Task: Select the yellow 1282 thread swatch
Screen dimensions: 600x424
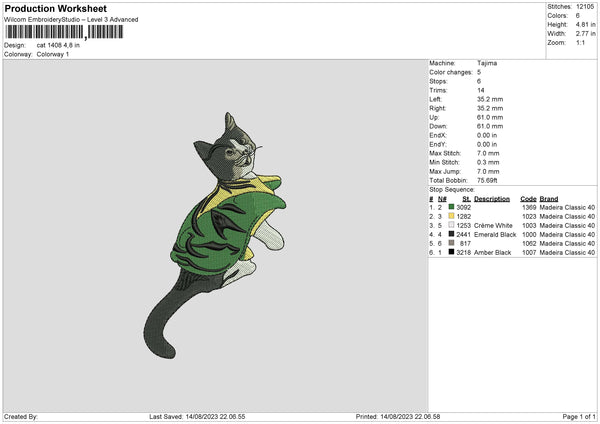Action: click(453, 216)
